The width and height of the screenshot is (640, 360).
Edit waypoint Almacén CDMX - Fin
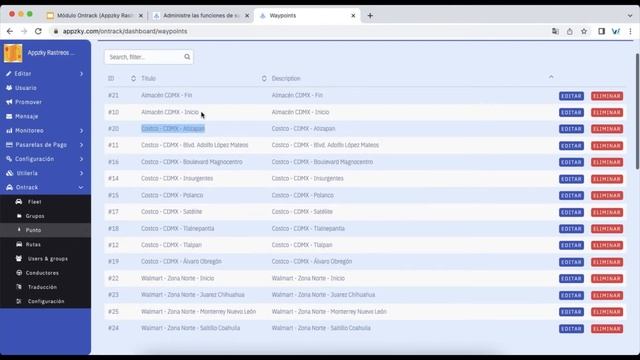[x=571, y=96]
